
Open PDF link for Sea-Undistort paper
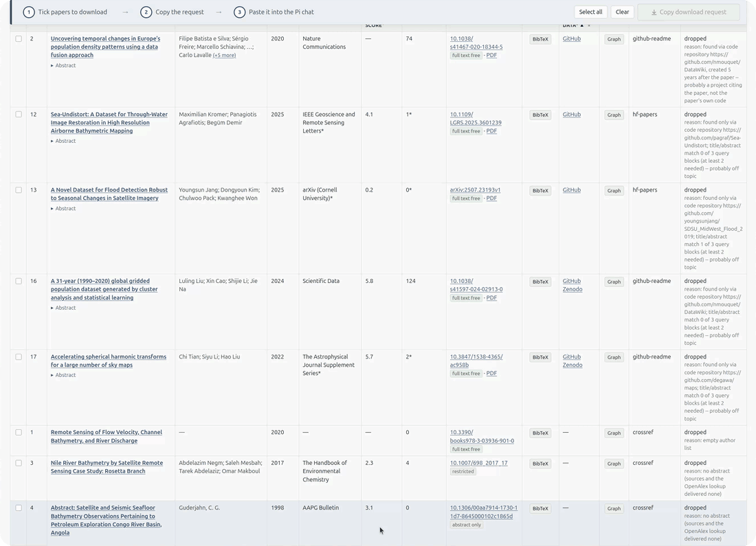click(491, 131)
